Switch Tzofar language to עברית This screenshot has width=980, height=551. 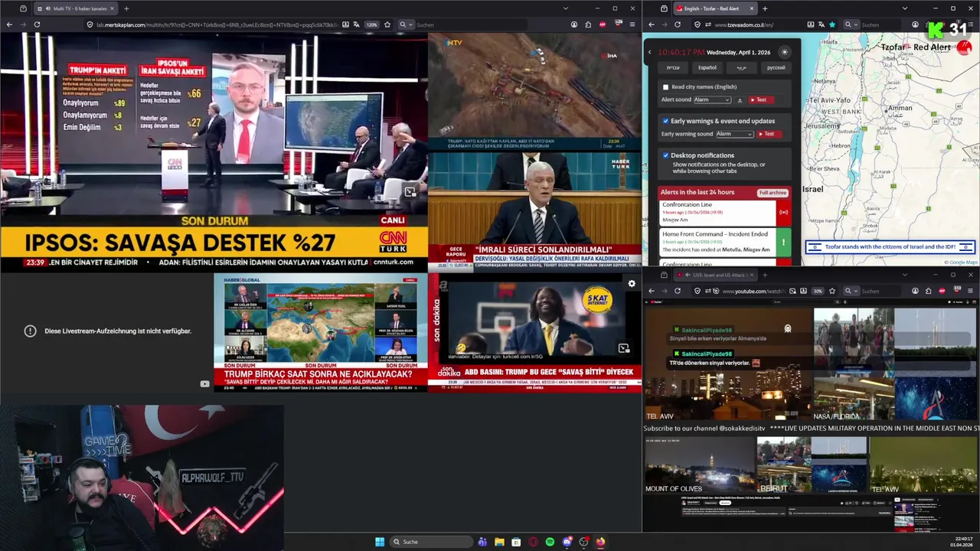[673, 67]
